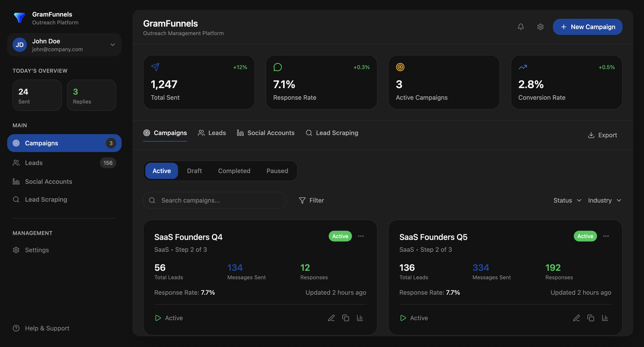View analytics chart for SaaS Founders Q5
The height and width of the screenshot is (347, 644).
605,318
